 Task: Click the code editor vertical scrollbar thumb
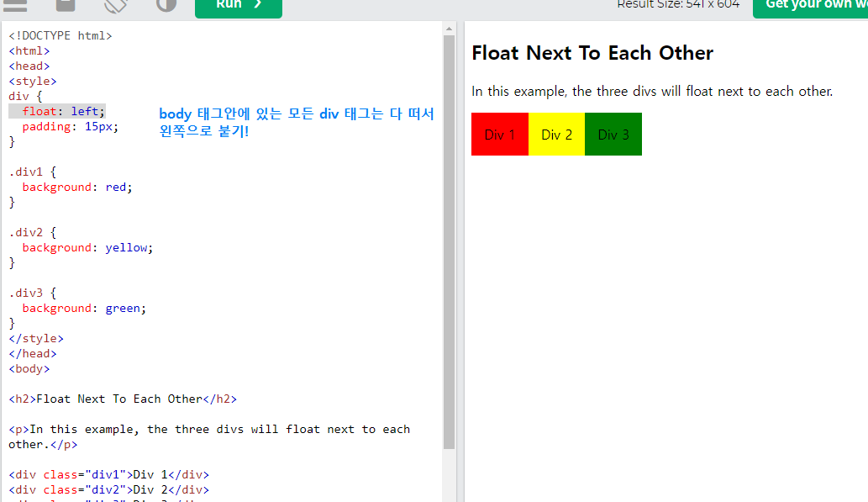point(449,242)
